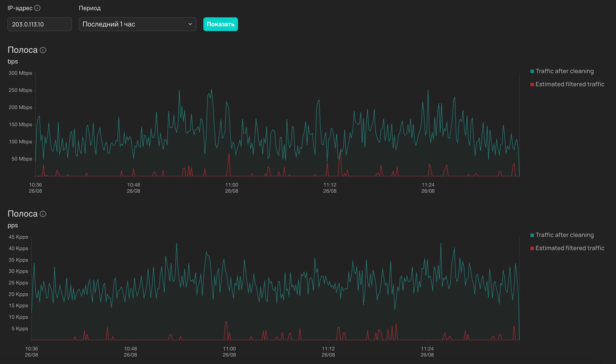Click teal Traffic after cleaning swatch in bps legend
616x364 pixels.
(532, 71)
